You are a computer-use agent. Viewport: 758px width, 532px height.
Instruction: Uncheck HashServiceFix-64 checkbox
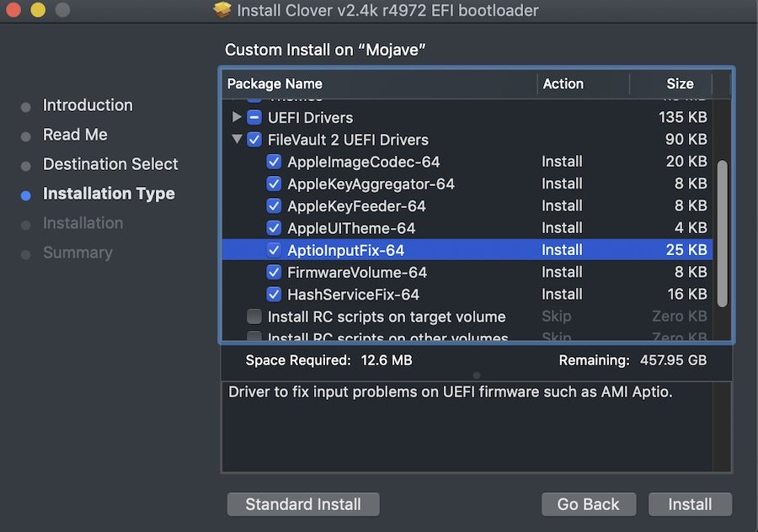[x=274, y=295]
